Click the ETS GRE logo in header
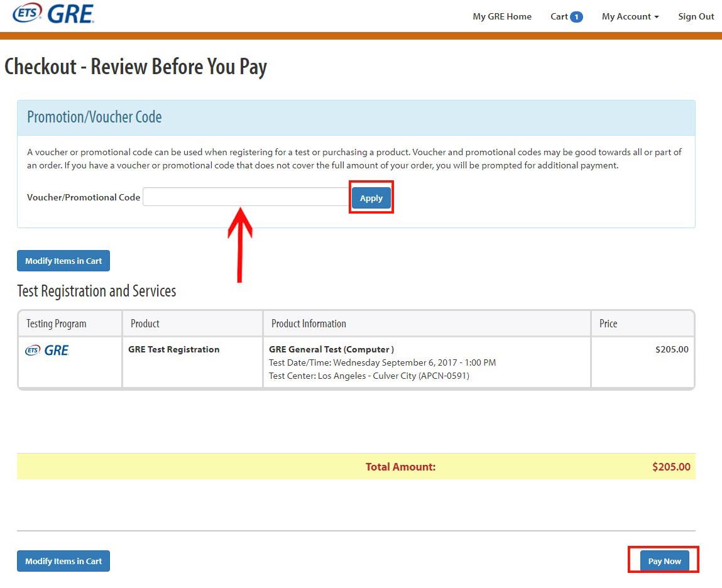Image resolution: width=722 pixels, height=588 pixels. (x=53, y=13)
